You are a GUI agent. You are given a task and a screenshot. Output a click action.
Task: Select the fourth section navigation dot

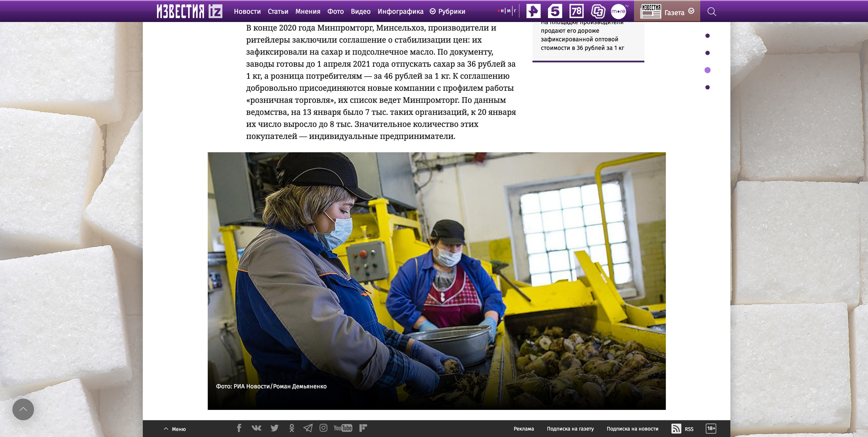pyautogui.click(x=707, y=87)
